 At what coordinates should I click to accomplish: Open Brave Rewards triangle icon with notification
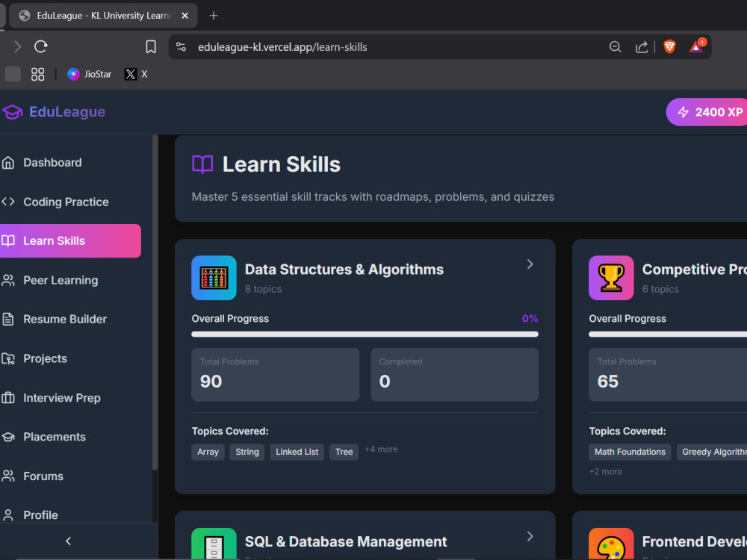(697, 46)
